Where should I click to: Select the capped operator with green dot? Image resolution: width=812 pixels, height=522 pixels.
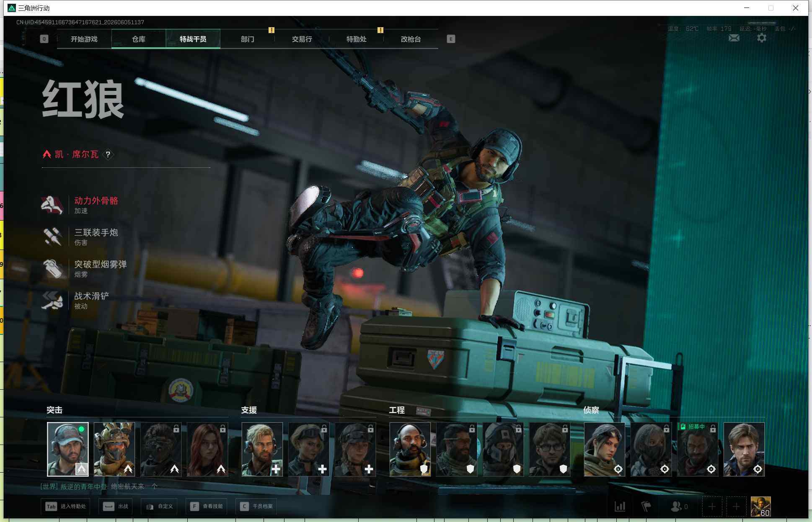(68, 449)
